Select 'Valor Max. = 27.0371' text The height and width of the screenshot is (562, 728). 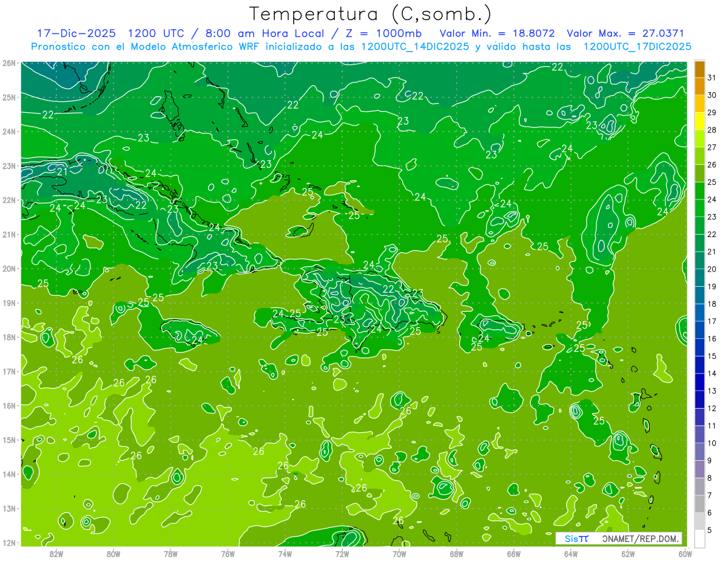625,33
